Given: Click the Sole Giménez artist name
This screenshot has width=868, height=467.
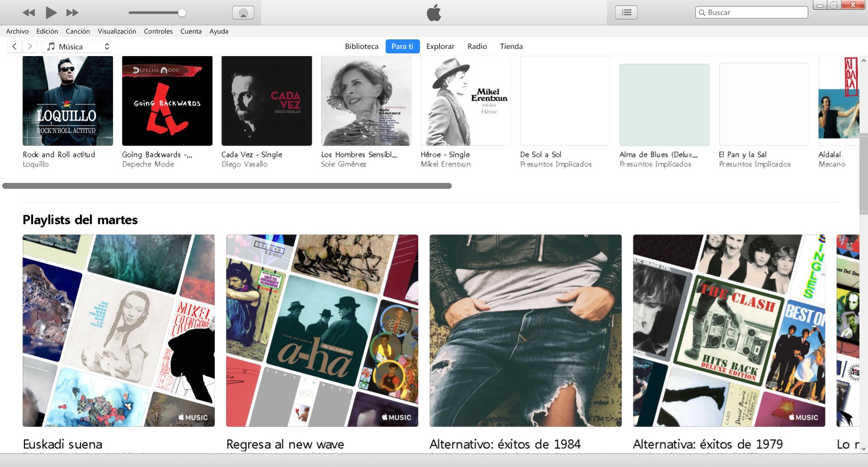Looking at the screenshot, I should [344, 164].
